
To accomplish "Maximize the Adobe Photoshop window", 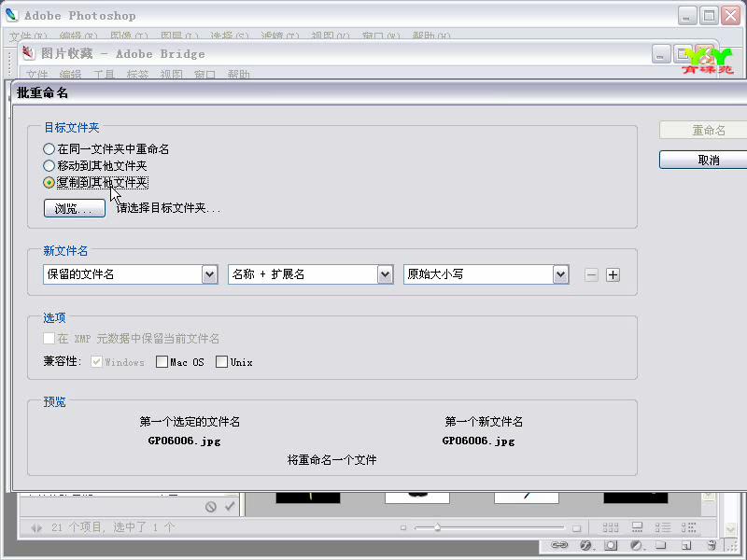I will 709,16.
